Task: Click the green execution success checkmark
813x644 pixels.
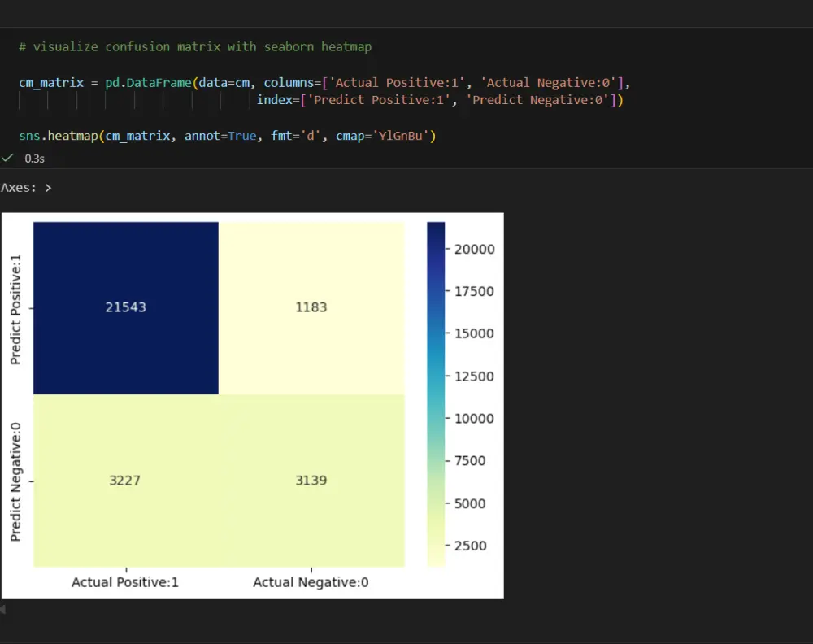Action: coord(7,157)
